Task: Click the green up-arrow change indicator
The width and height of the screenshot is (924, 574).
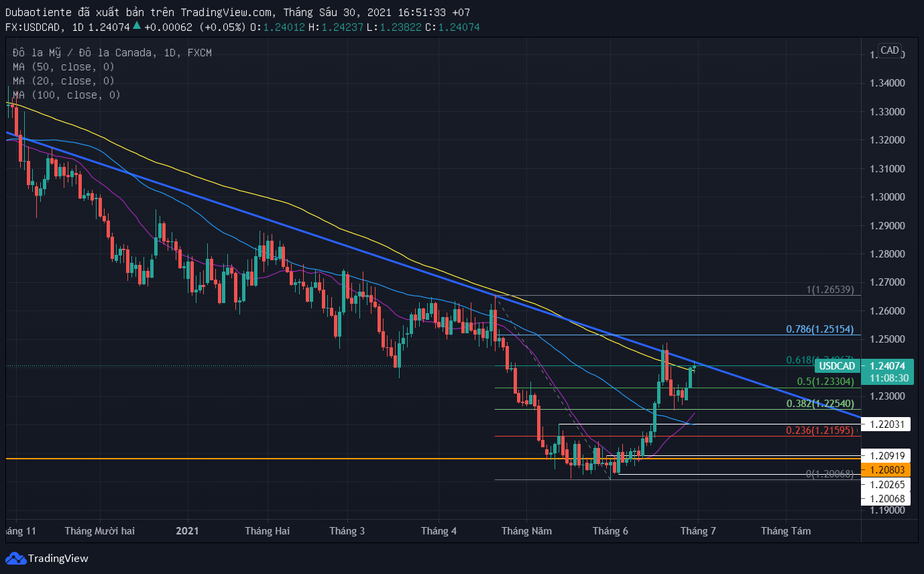Action: point(137,26)
